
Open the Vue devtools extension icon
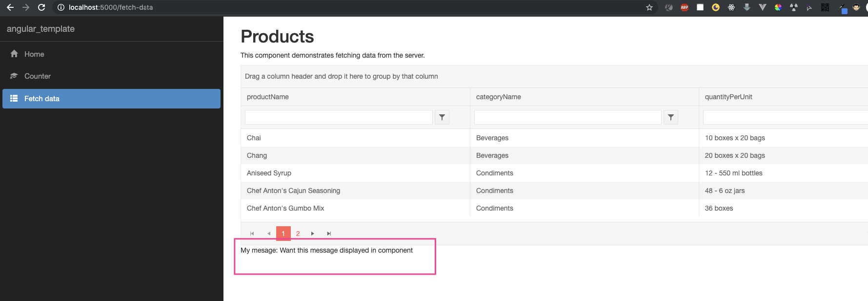coord(763,7)
